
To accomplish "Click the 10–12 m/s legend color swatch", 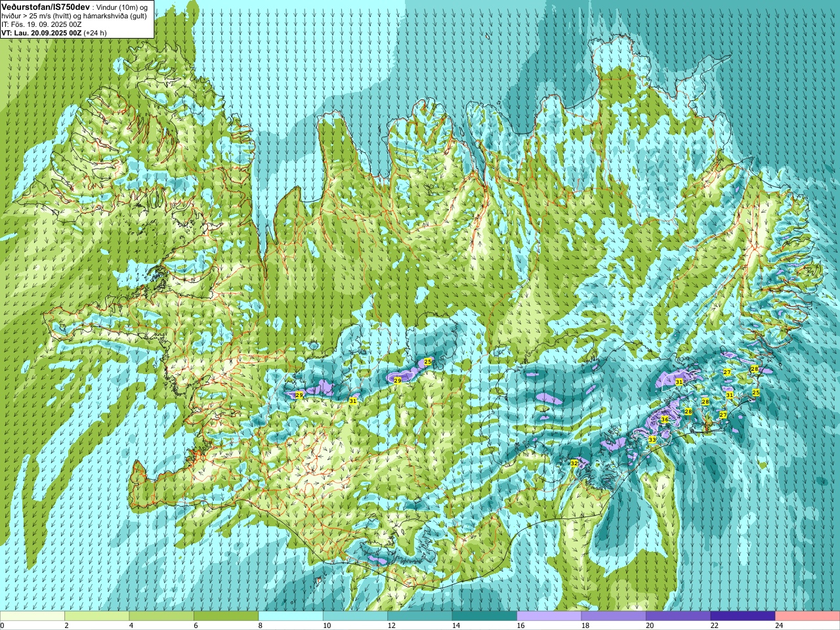I will tap(355, 616).
